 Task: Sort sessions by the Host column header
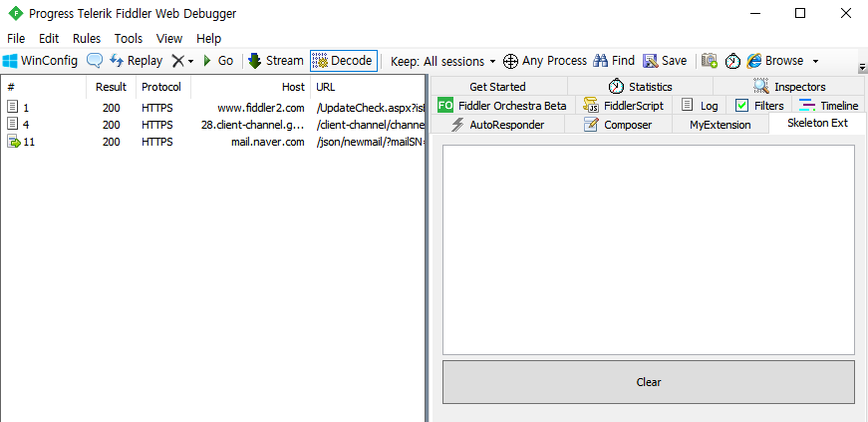tap(250, 87)
